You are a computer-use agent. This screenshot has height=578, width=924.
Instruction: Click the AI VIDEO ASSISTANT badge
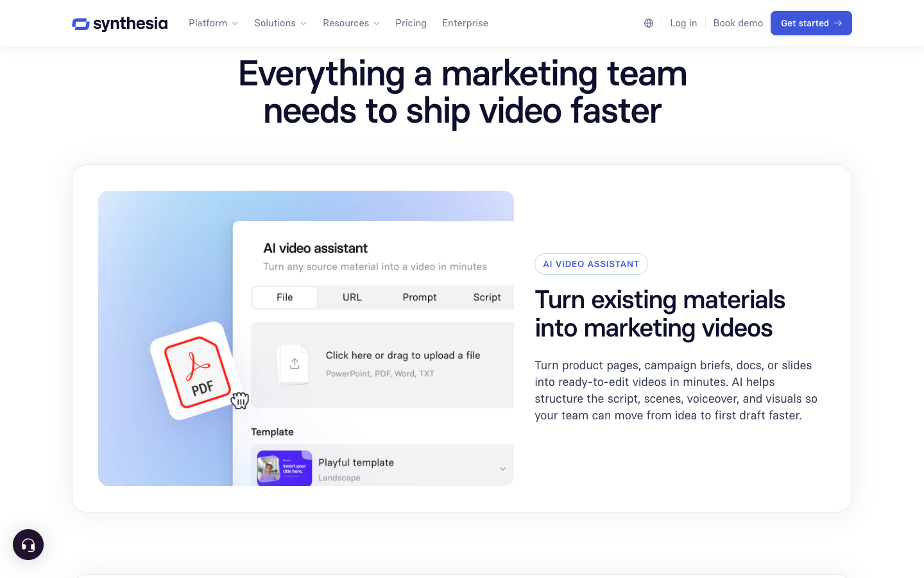point(591,264)
